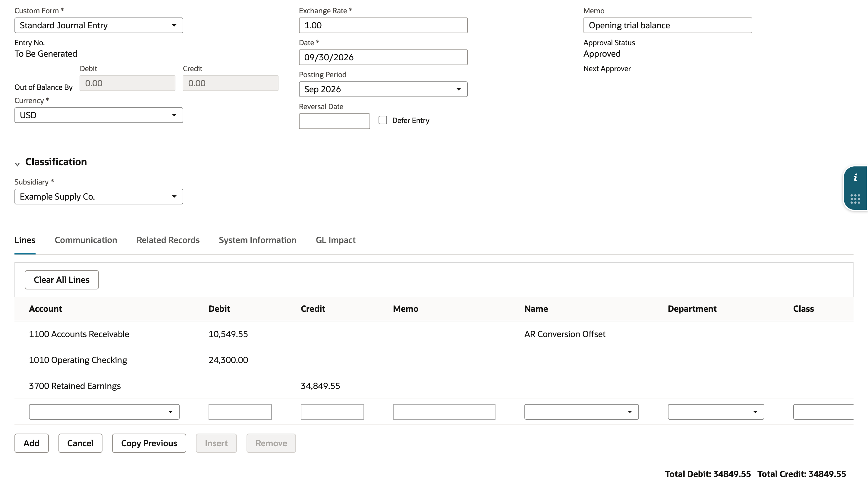Switch to the Communication tab
Viewport: 868px width, 480px height.
pos(86,240)
